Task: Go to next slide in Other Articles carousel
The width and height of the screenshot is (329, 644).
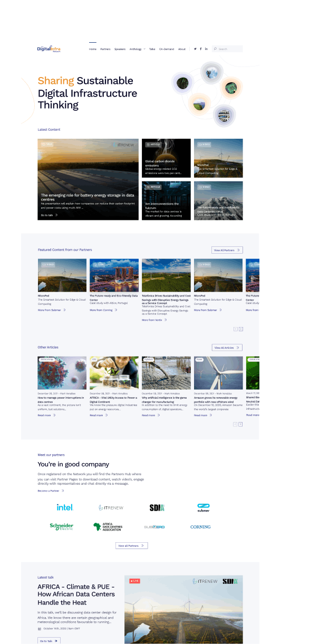Action: point(241,424)
